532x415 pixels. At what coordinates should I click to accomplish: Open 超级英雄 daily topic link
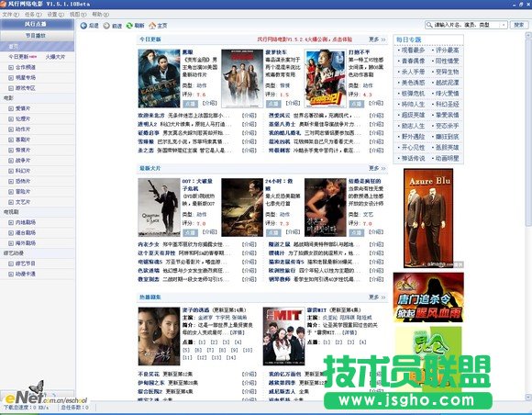click(x=413, y=115)
